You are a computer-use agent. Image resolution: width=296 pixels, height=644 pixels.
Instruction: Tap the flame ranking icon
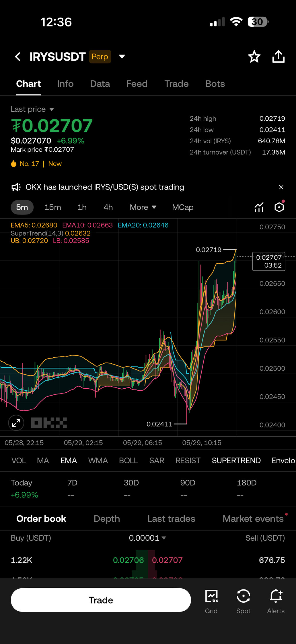click(14, 164)
